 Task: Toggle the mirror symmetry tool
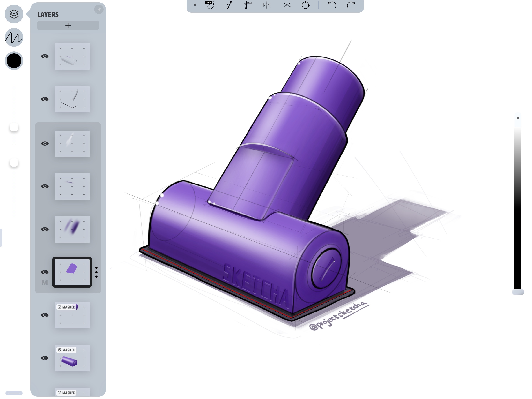tap(267, 5)
